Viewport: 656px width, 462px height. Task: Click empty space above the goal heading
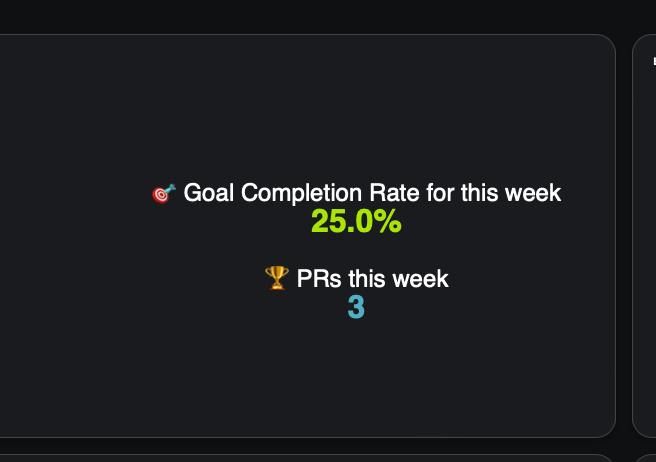pos(308,109)
